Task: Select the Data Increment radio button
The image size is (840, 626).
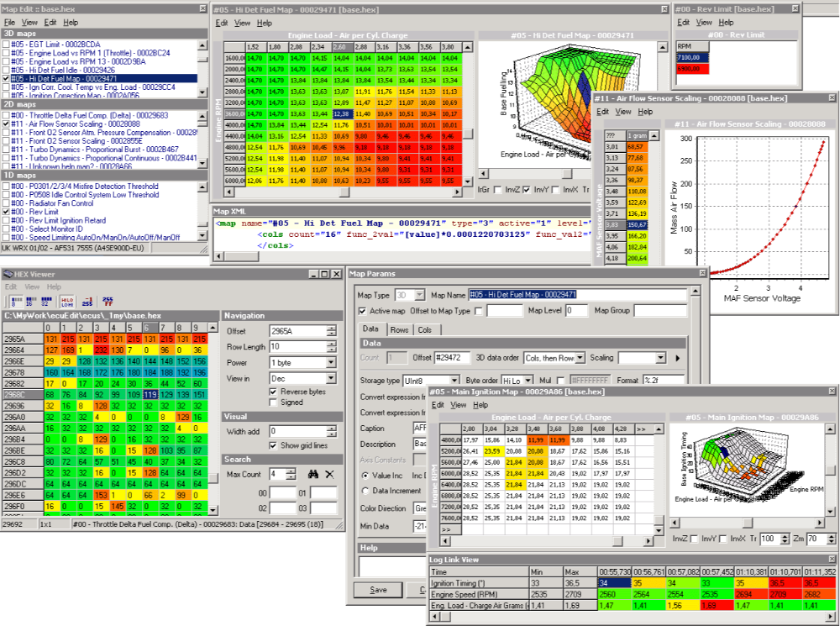Action: pyautogui.click(x=364, y=490)
